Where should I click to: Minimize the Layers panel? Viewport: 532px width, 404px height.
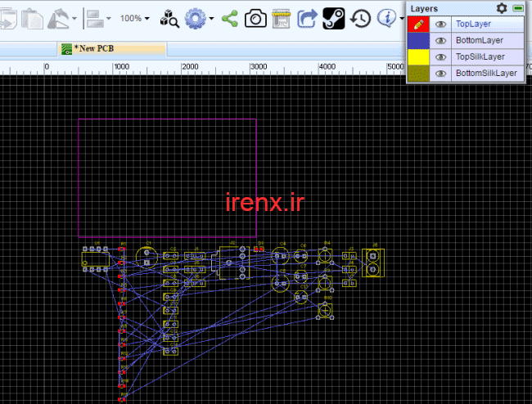518,8
